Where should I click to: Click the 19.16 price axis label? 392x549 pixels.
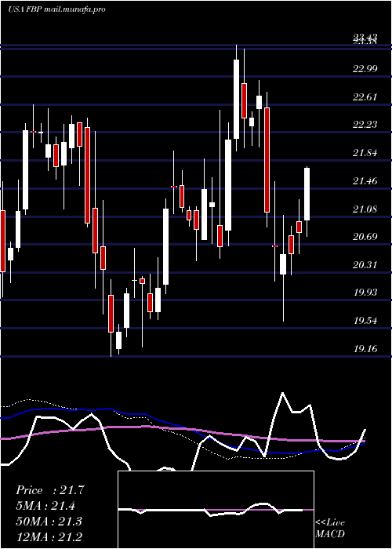point(365,349)
